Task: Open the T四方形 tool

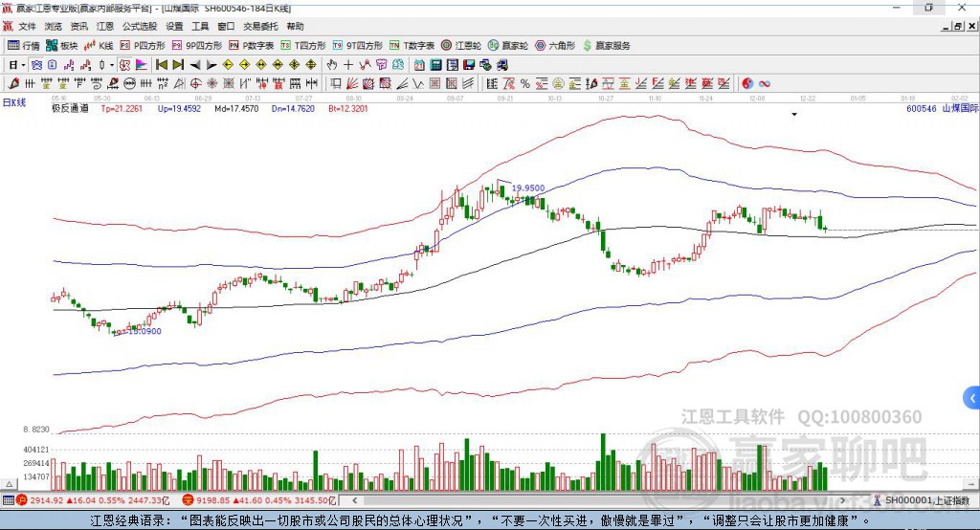Action: 303,46
